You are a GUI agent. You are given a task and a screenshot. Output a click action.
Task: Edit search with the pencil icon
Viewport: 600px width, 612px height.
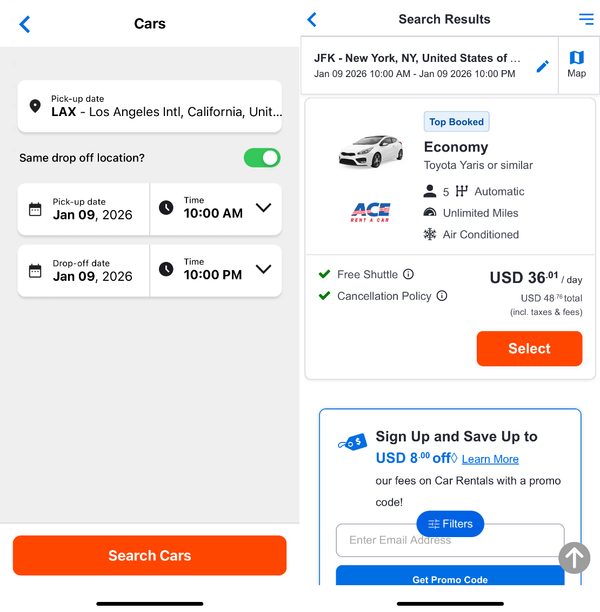pos(542,66)
